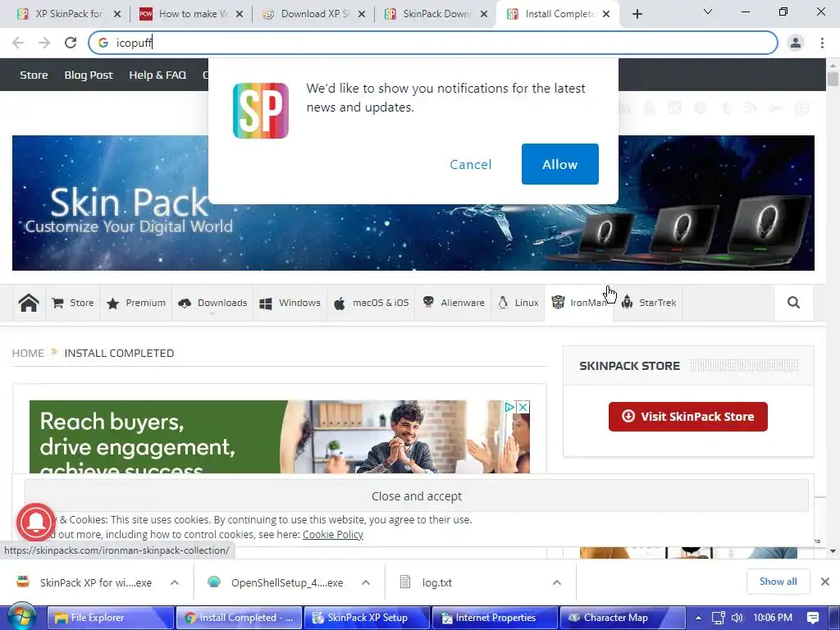This screenshot has width=840, height=630.
Task: Click the network tray icon
Action: 719,618
